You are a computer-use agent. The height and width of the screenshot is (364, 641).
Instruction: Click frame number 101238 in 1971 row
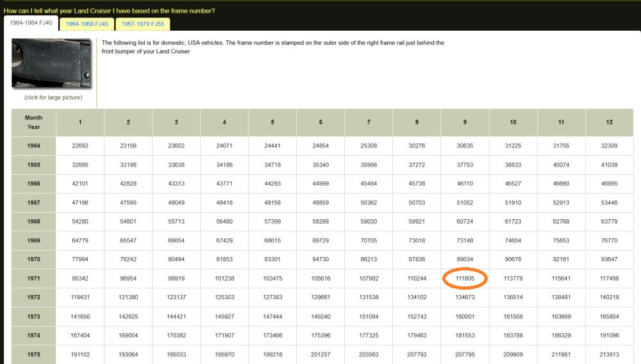(224, 279)
